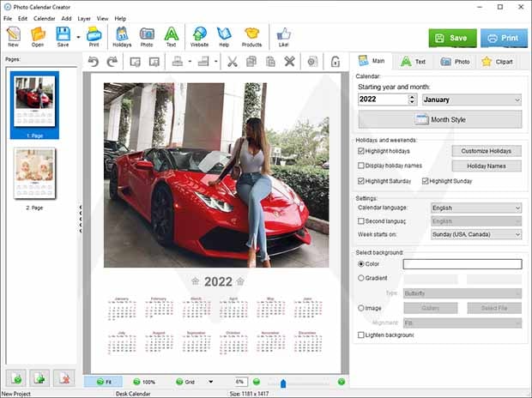Click the Print toolbar icon
Screen dimensions: 532x398
click(94, 37)
